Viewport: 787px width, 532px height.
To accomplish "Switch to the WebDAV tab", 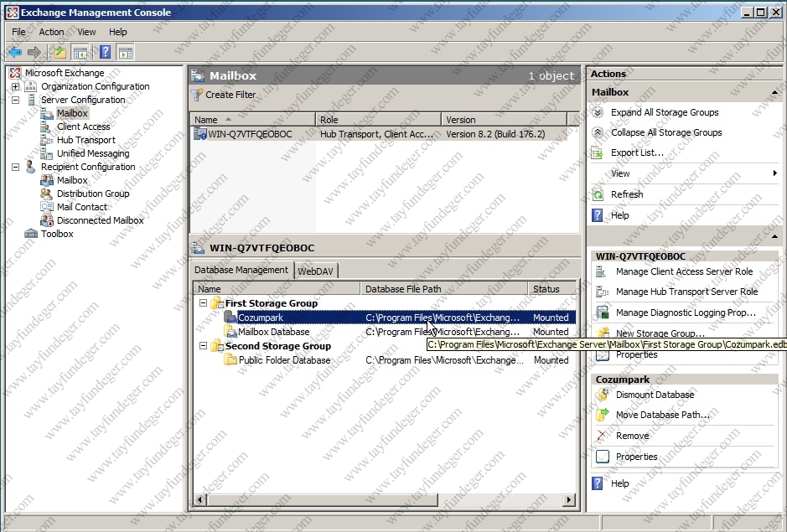I will pos(316,271).
